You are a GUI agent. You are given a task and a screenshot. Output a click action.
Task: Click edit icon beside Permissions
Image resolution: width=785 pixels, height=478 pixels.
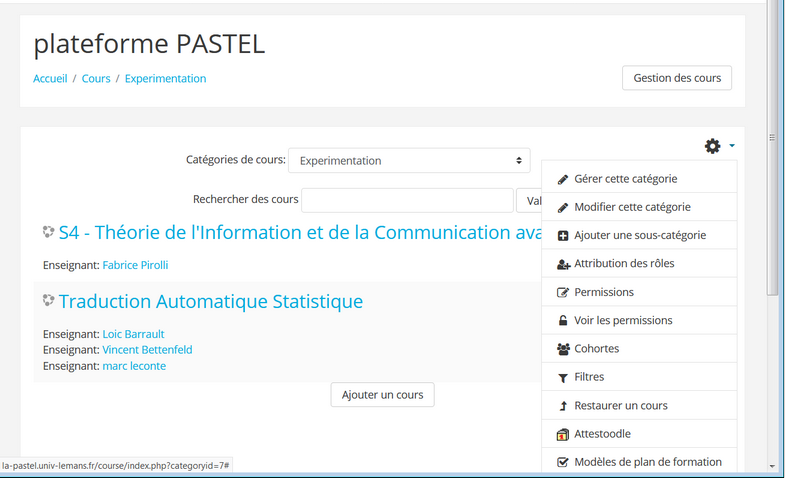click(563, 292)
